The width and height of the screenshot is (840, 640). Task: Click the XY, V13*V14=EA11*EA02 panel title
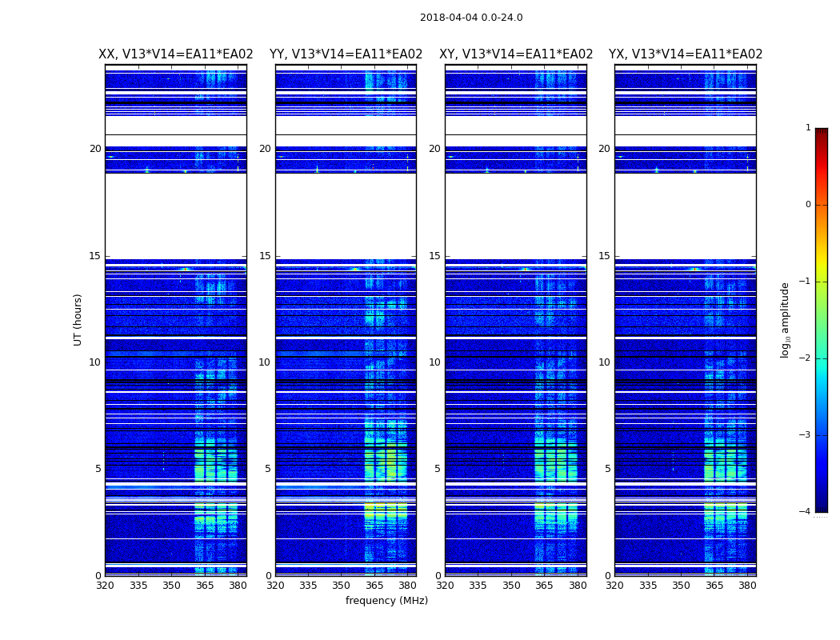516,54
